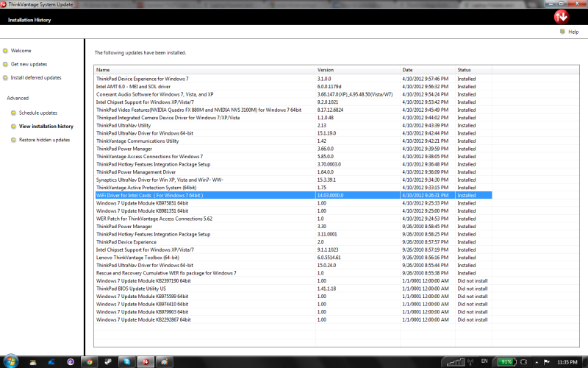Select Windows 7 Update Module KB2292867 64bit row

293,320
